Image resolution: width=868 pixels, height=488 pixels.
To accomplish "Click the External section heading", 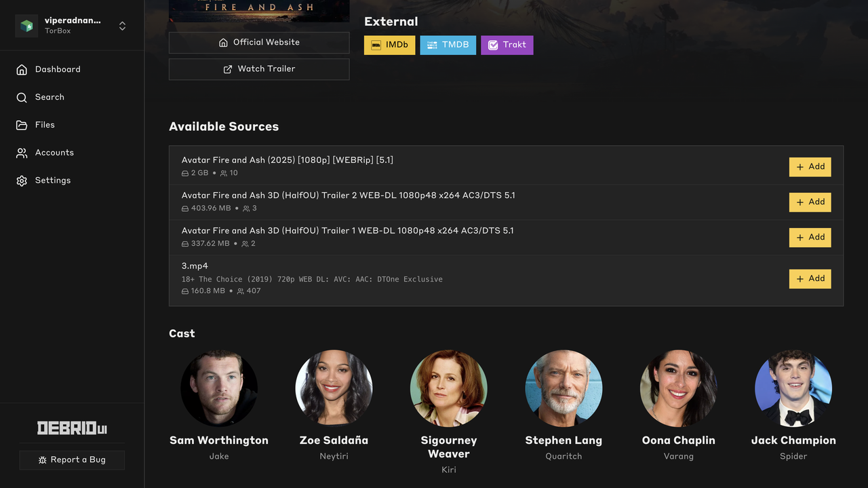I will pyautogui.click(x=391, y=22).
